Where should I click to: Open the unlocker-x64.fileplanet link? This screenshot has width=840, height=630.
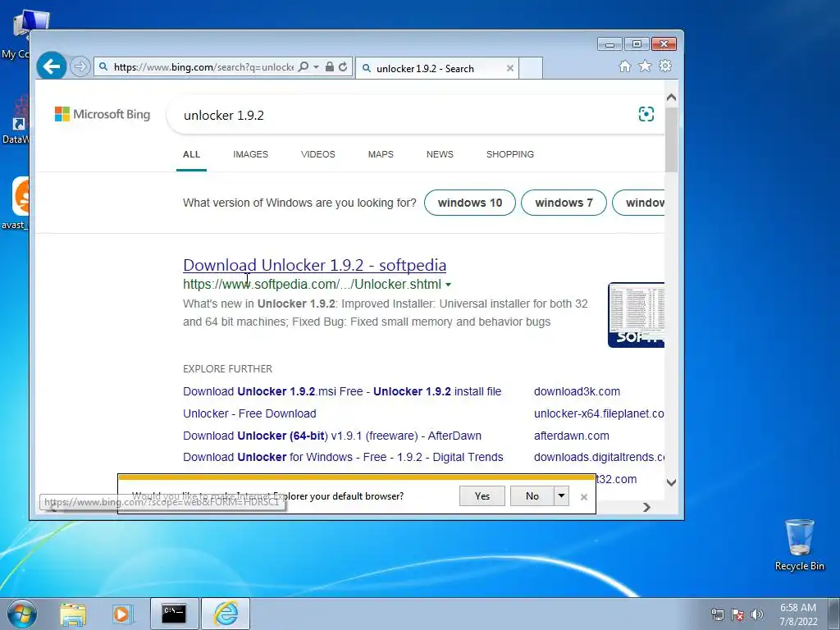click(x=599, y=413)
